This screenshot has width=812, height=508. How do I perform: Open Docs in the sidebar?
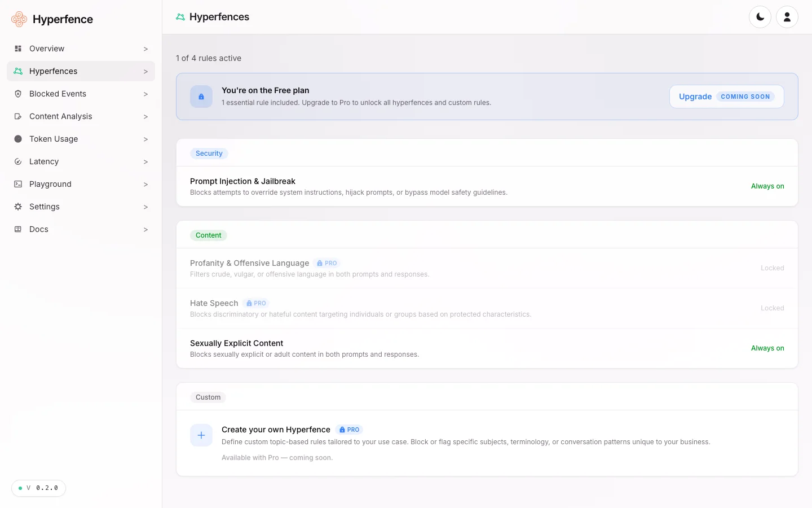tap(81, 229)
